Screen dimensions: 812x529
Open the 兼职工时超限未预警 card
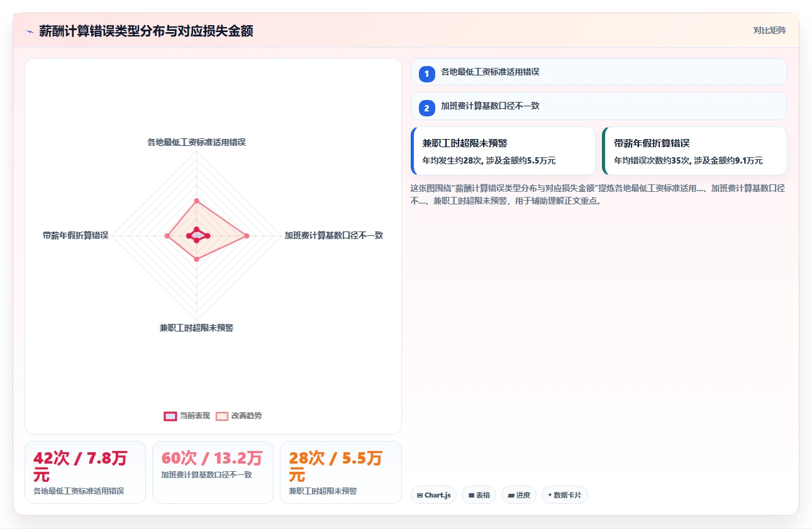click(x=503, y=151)
